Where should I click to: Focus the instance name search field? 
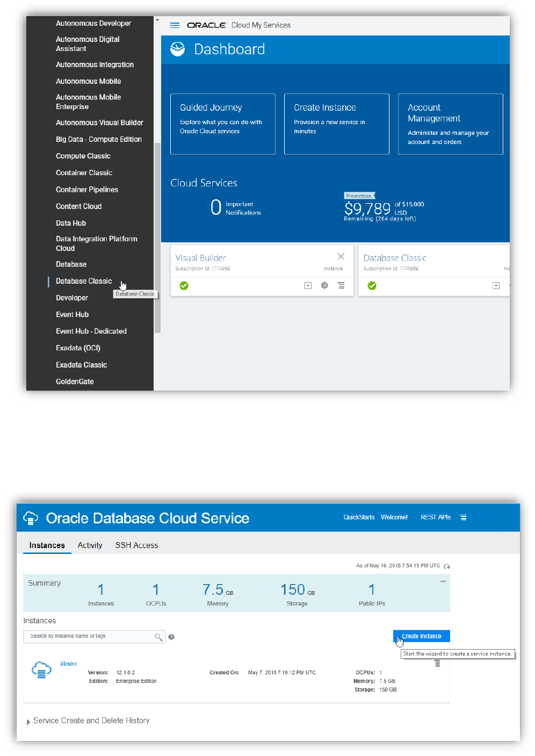(x=94, y=637)
